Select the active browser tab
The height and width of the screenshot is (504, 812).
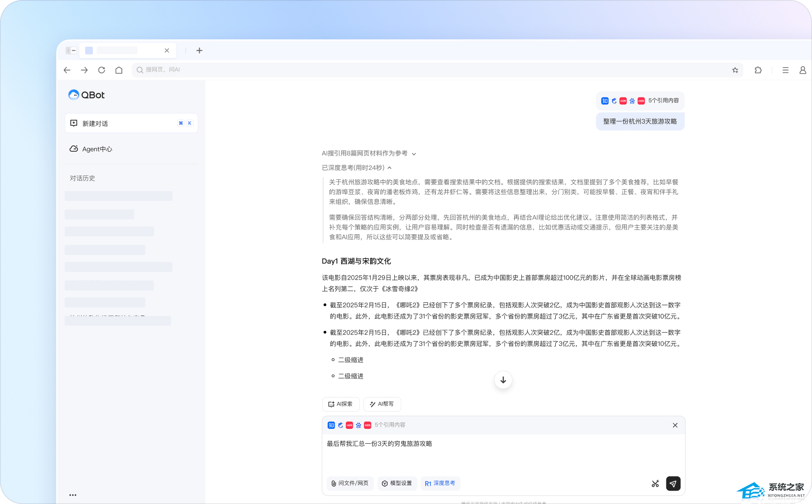[127, 50]
